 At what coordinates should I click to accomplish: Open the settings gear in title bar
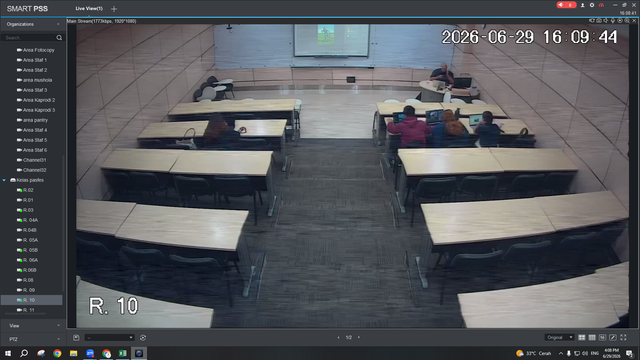click(x=592, y=5)
